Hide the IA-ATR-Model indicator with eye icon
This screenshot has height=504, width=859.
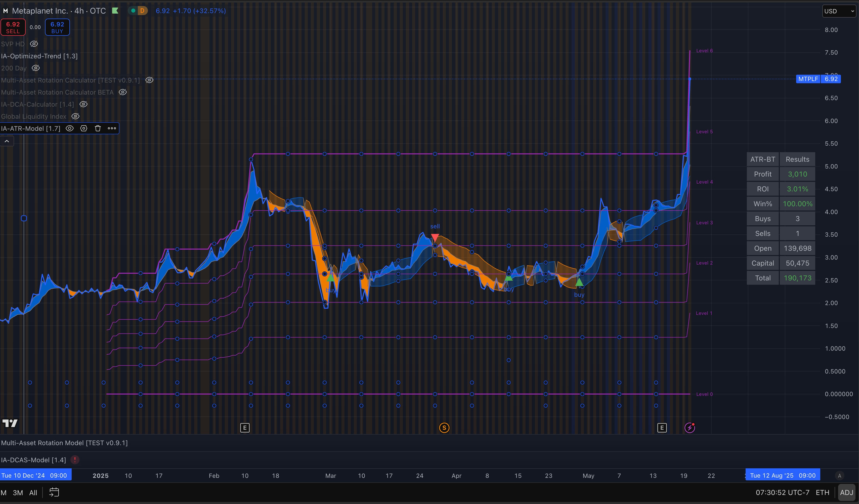[x=70, y=128]
